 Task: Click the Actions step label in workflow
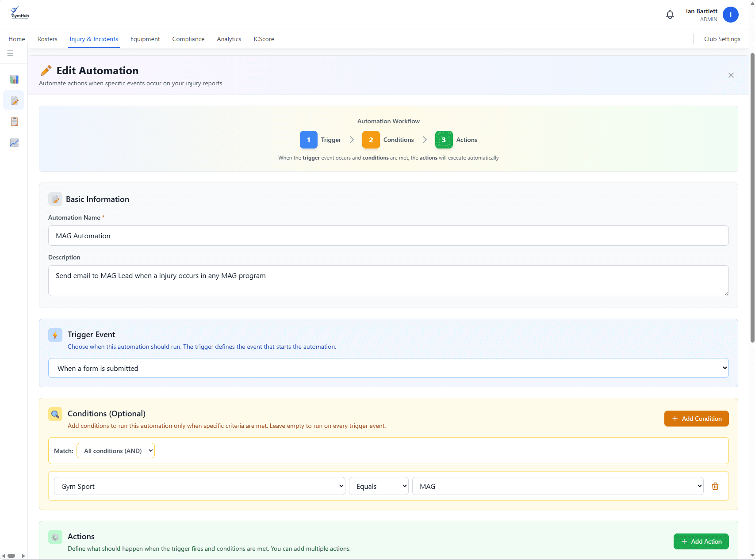(x=467, y=140)
